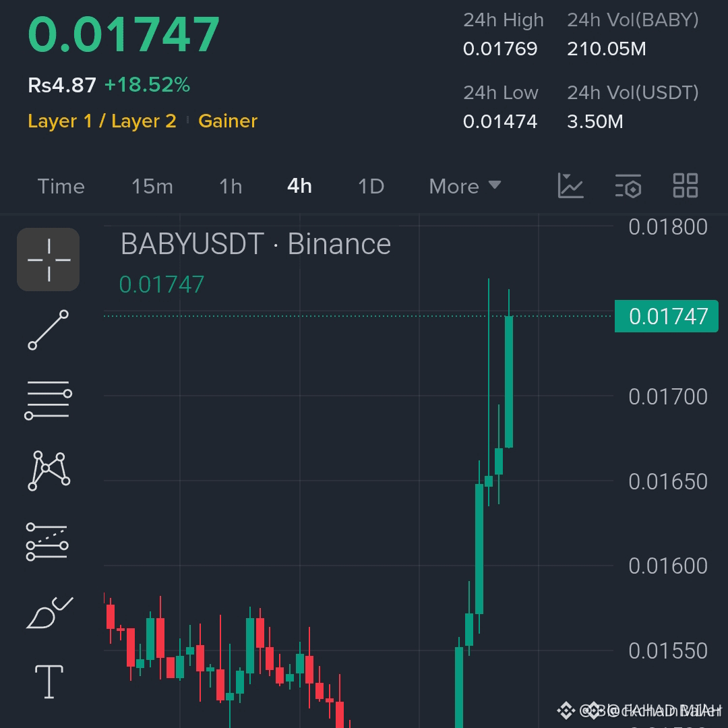Click the 24h Low value 0.01474
The width and height of the screenshot is (728, 728).
point(500,121)
